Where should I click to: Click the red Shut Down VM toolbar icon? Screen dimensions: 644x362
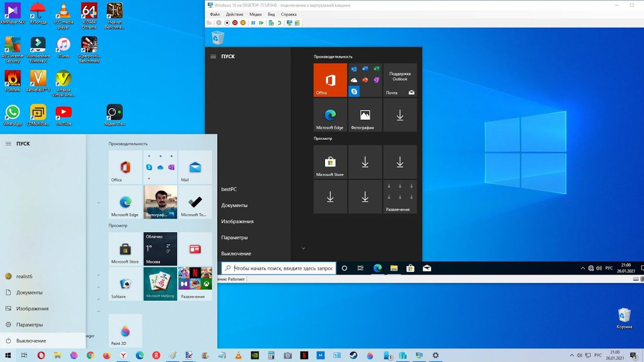235,23
